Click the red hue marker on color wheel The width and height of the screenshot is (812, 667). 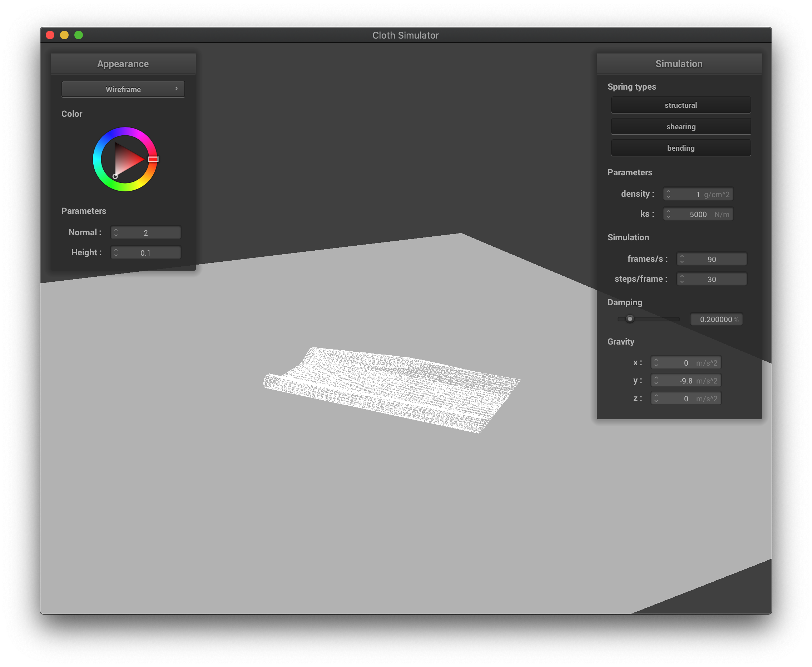click(x=153, y=159)
